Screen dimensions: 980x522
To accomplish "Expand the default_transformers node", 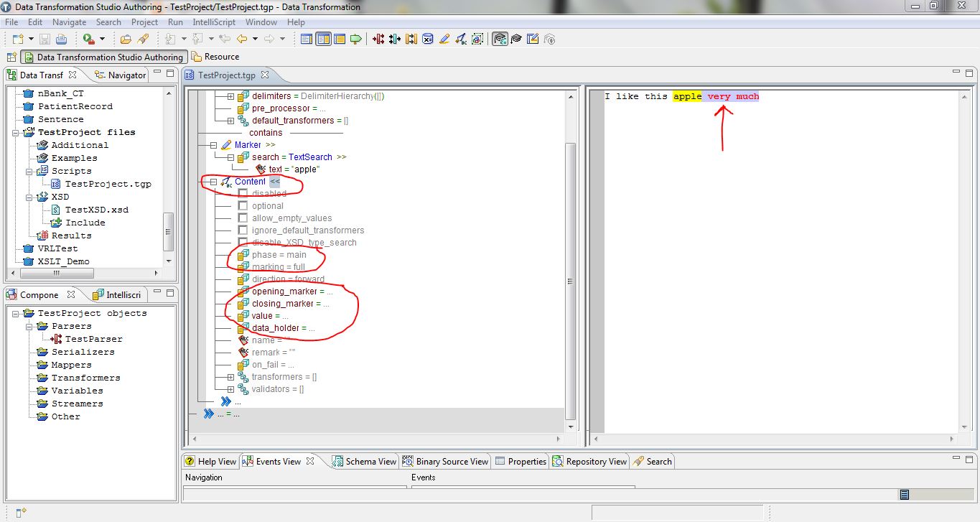I will pos(230,121).
